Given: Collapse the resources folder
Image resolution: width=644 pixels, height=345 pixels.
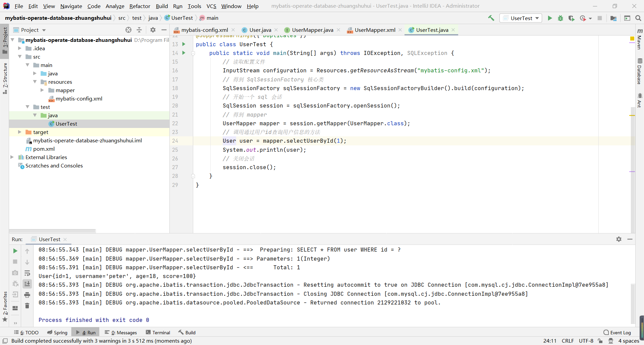Looking at the screenshot, I should pyautogui.click(x=35, y=82).
